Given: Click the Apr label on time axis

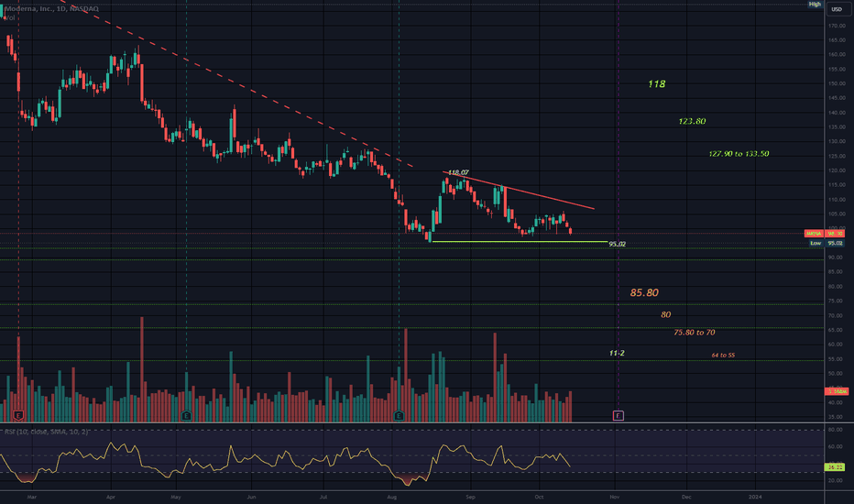Looking at the screenshot, I should coord(111,497).
